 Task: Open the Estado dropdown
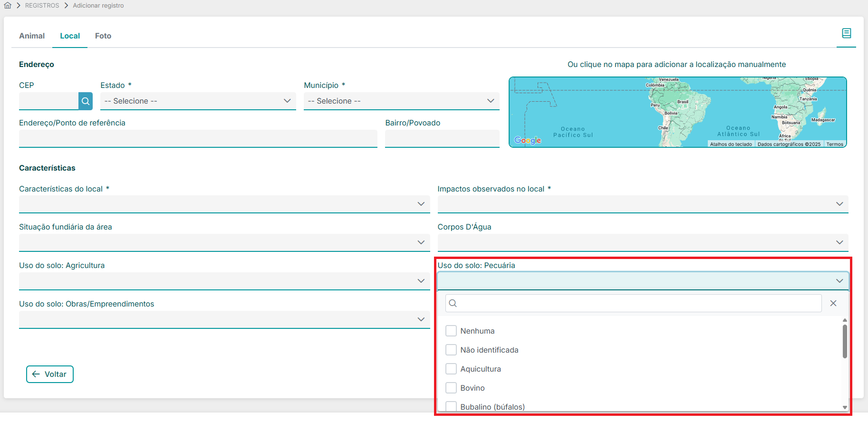tap(198, 101)
